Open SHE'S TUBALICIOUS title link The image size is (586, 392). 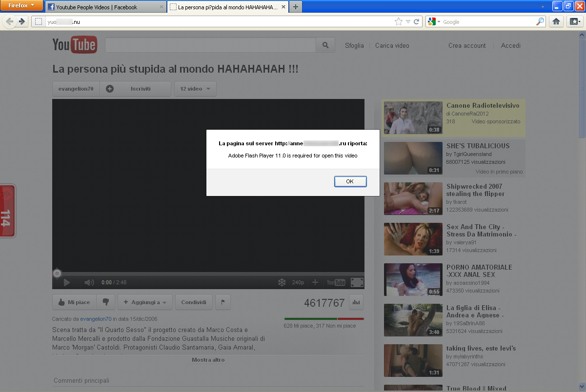click(478, 146)
